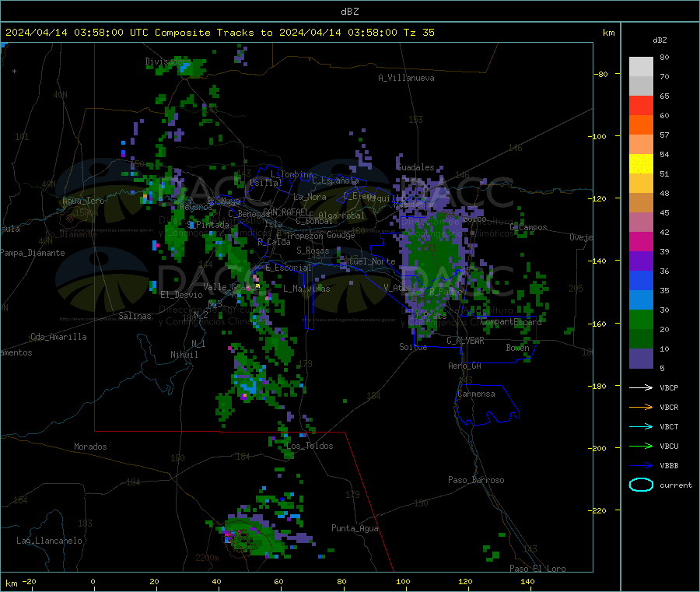Click the Nihuil place label
The image size is (700, 592).
click(184, 355)
